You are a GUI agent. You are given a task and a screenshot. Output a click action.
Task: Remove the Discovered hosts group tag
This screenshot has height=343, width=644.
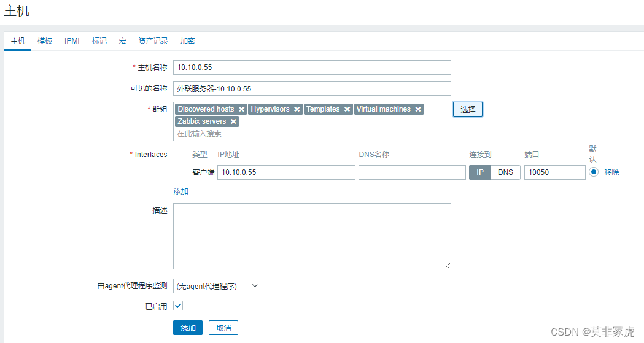(241, 109)
